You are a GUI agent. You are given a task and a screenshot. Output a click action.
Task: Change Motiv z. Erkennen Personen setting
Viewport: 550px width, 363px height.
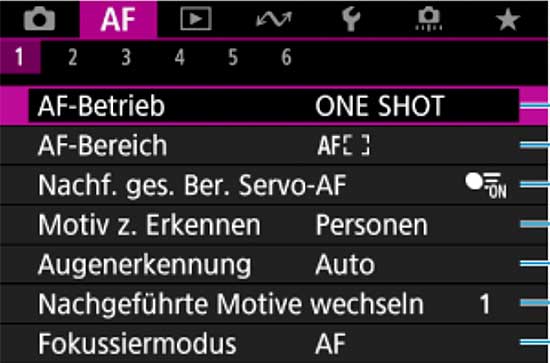(x=274, y=225)
